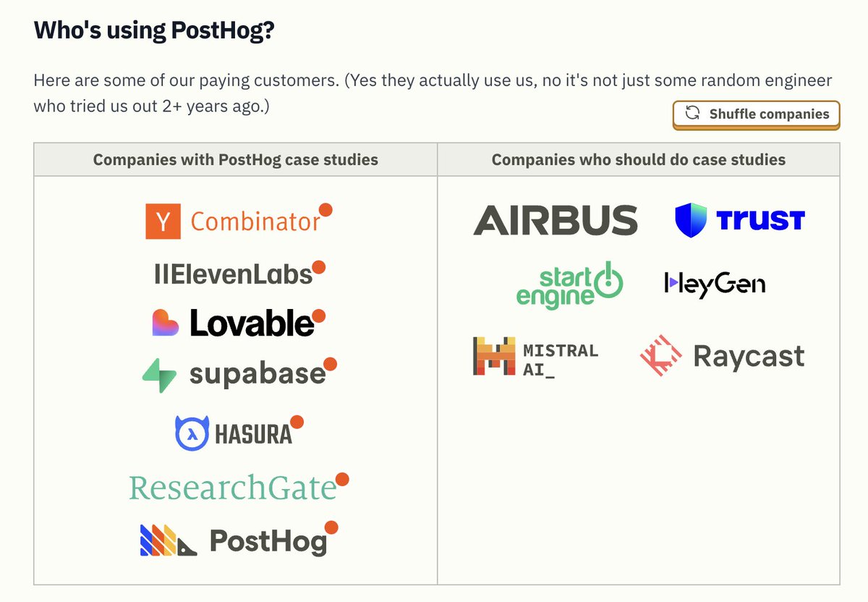Select the StartEngine logo
This screenshot has width=868, height=602.
tap(569, 285)
